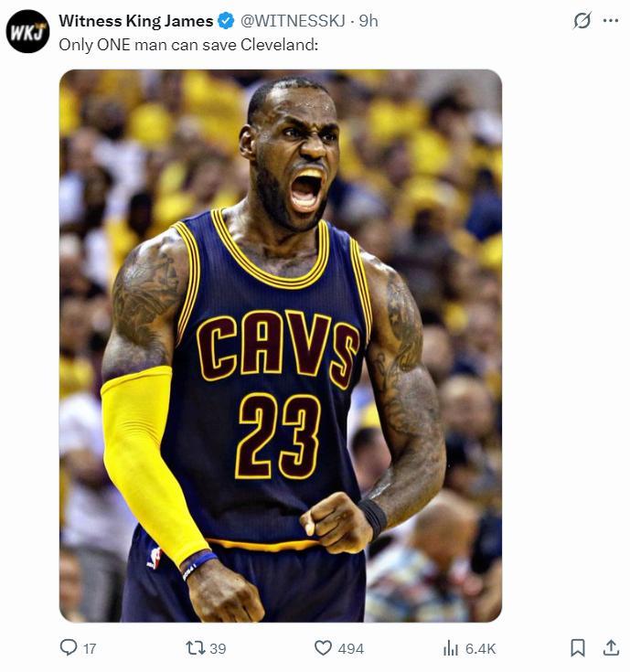Enlarge the Cavs number 23 jersey photo
The image size is (630, 672).
pyautogui.click(x=280, y=346)
